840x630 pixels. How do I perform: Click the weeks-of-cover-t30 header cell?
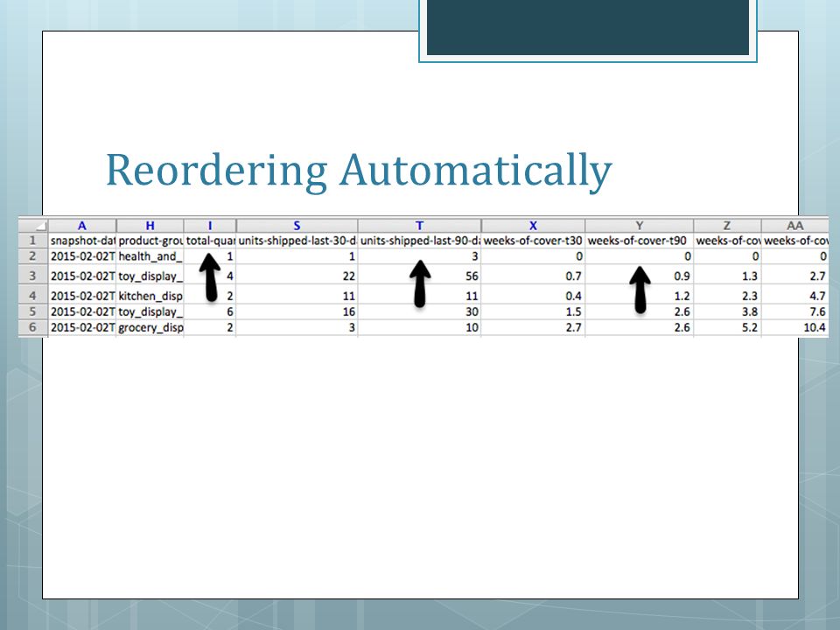pyautogui.click(x=533, y=241)
